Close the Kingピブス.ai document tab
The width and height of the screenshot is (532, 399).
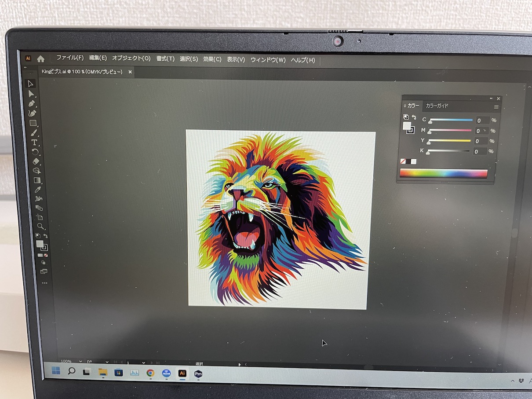(x=130, y=72)
